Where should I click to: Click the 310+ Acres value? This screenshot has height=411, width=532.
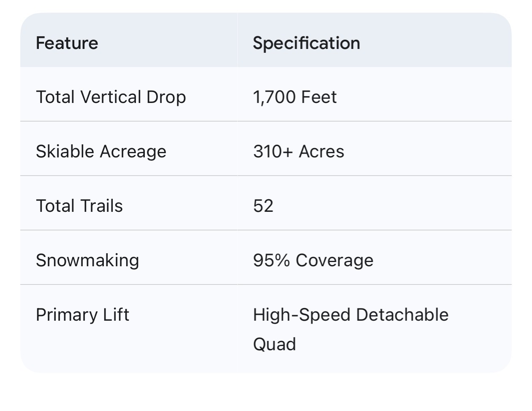click(x=299, y=151)
